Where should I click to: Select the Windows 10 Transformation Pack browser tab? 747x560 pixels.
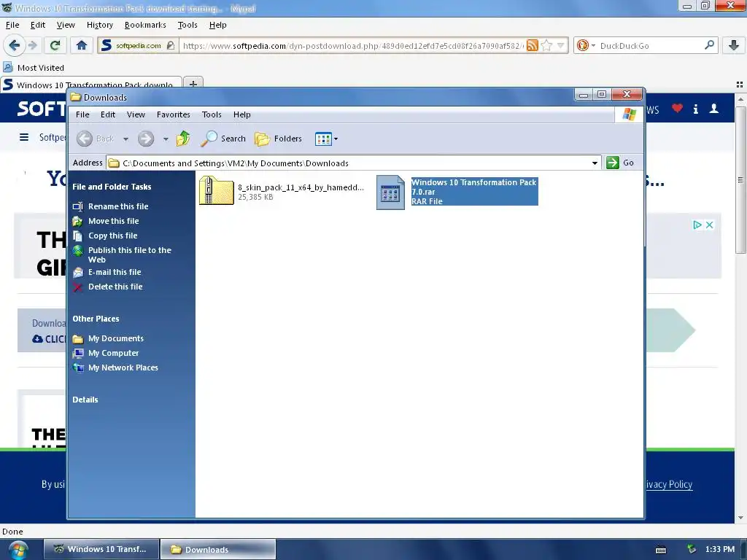tap(91, 85)
